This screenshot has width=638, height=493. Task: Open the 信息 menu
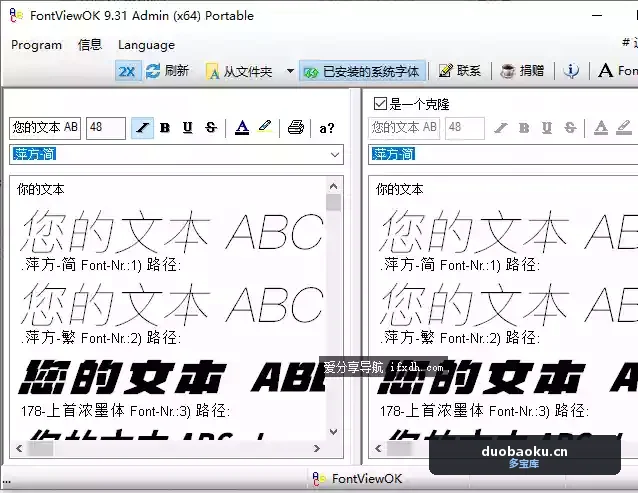point(90,45)
